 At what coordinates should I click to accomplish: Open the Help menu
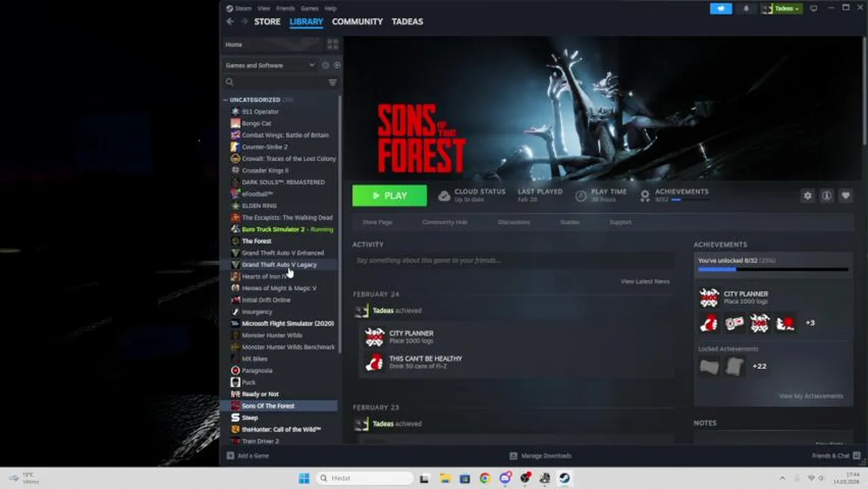331,8
